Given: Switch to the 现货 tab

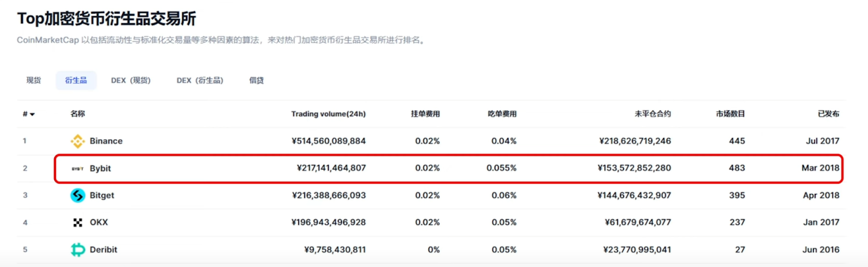Looking at the screenshot, I should click(x=34, y=80).
